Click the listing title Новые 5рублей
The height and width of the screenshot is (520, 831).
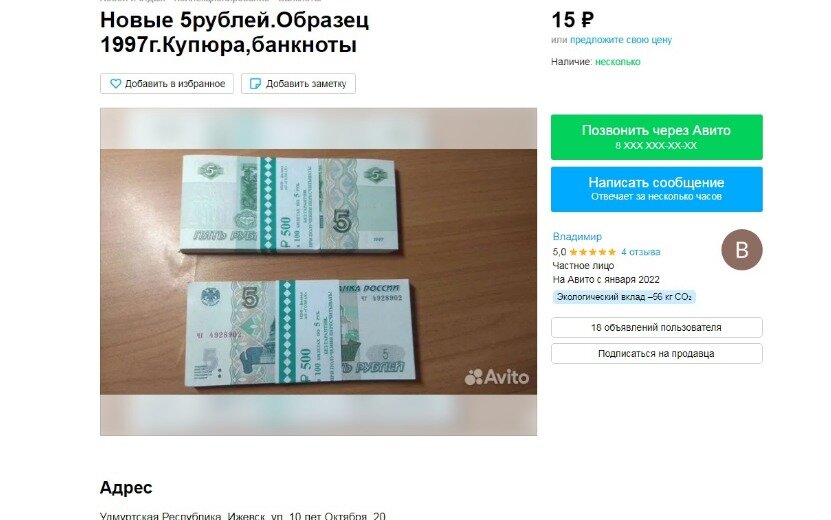pyautogui.click(x=234, y=32)
